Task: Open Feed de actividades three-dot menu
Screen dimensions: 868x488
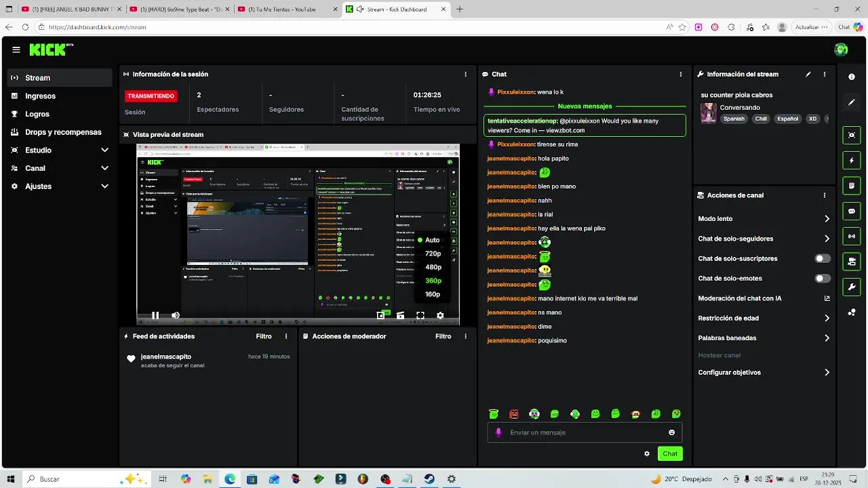Action: (x=286, y=336)
